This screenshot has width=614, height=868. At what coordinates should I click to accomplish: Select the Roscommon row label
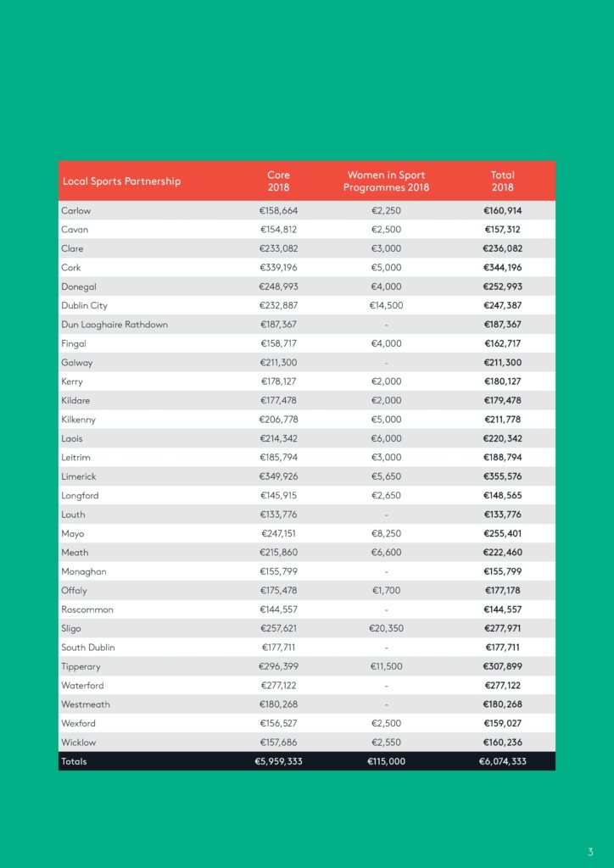87,609
